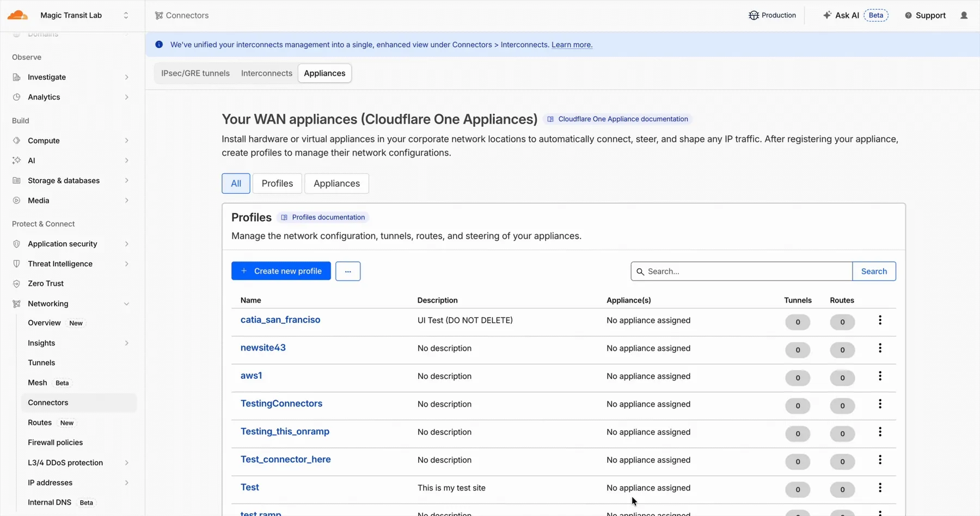The image size is (980, 516).
Task: Select the top Appliances tab
Action: (x=324, y=73)
